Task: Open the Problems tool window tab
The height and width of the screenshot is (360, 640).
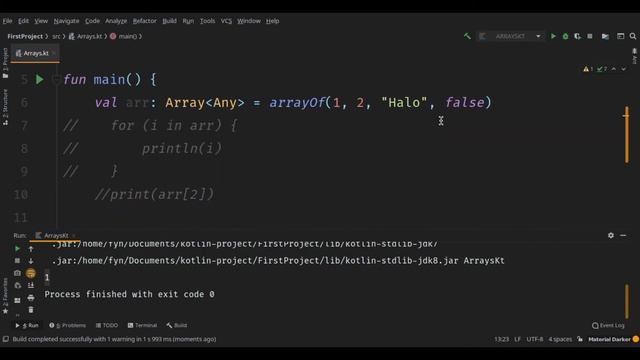Action: 68,325
